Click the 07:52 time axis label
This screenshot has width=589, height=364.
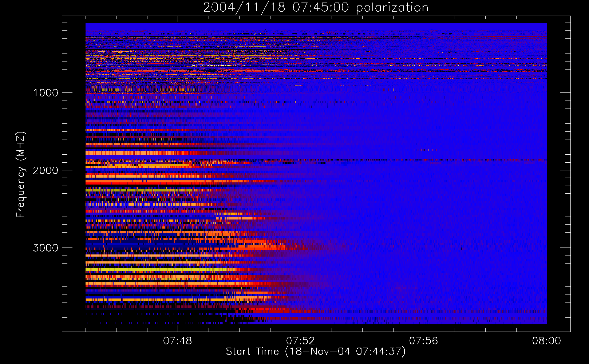(300, 341)
